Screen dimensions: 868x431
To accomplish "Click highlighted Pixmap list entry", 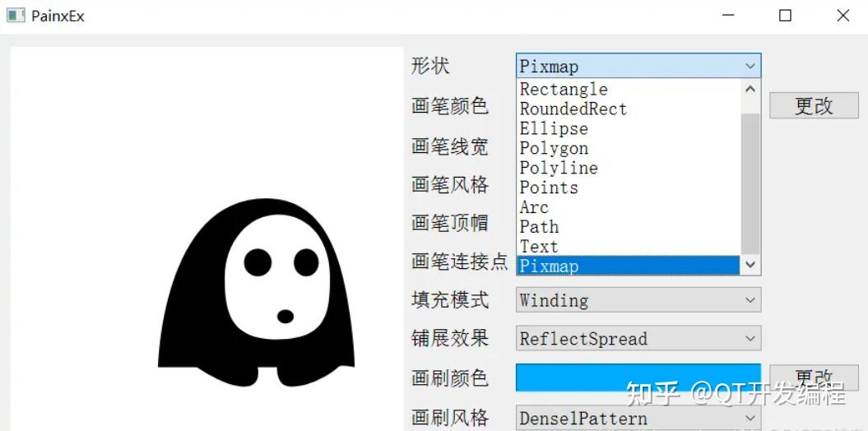I will (x=629, y=266).
